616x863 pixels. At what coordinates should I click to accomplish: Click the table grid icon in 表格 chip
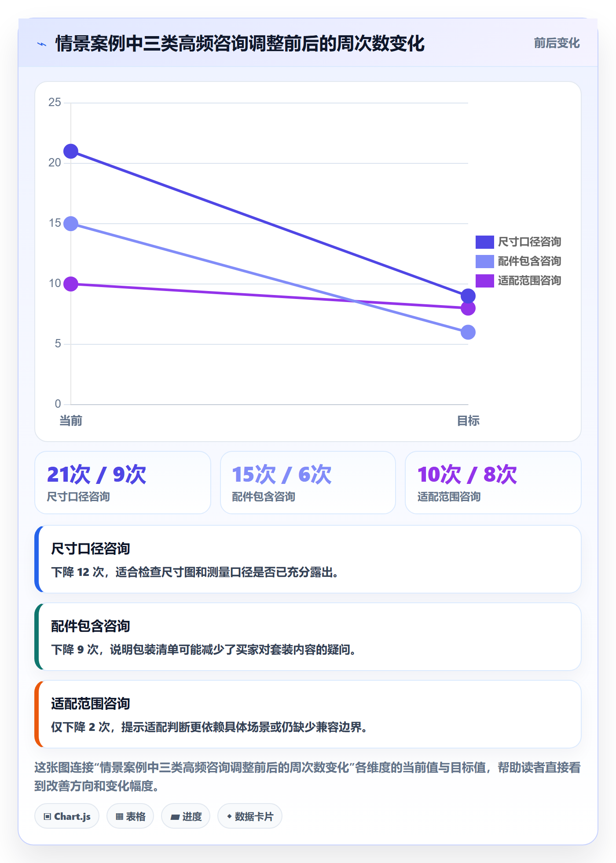(119, 817)
